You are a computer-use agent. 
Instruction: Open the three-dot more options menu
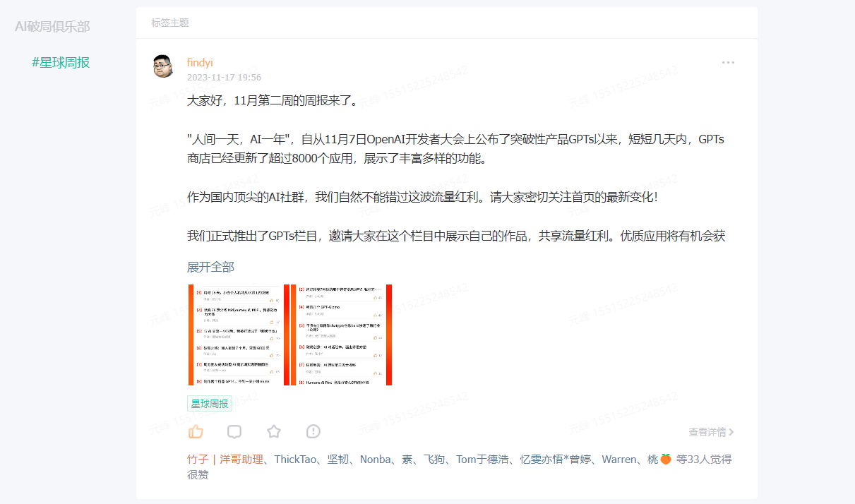[x=728, y=62]
